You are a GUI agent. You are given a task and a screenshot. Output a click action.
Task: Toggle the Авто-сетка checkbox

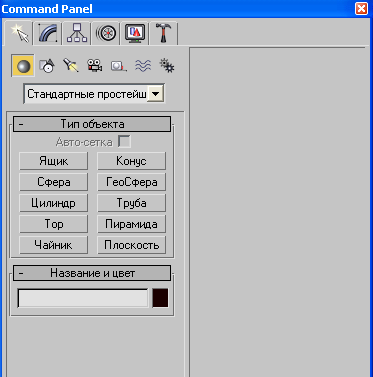click(x=124, y=142)
